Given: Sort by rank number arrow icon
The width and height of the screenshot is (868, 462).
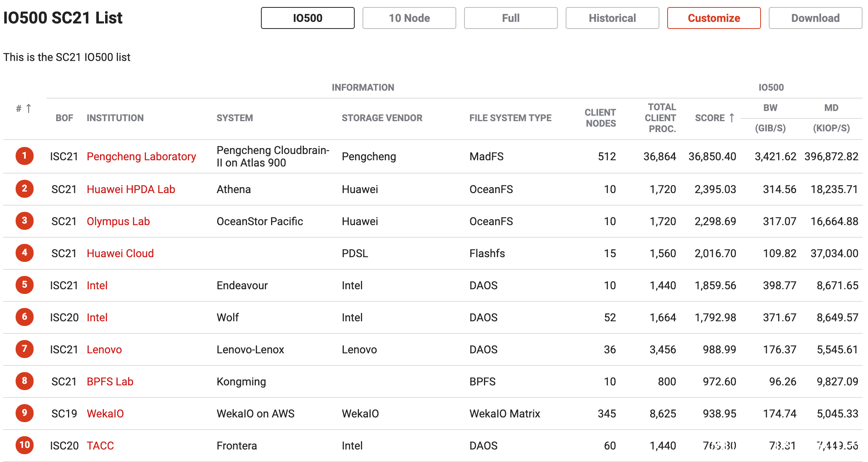Looking at the screenshot, I should coord(29,108).
